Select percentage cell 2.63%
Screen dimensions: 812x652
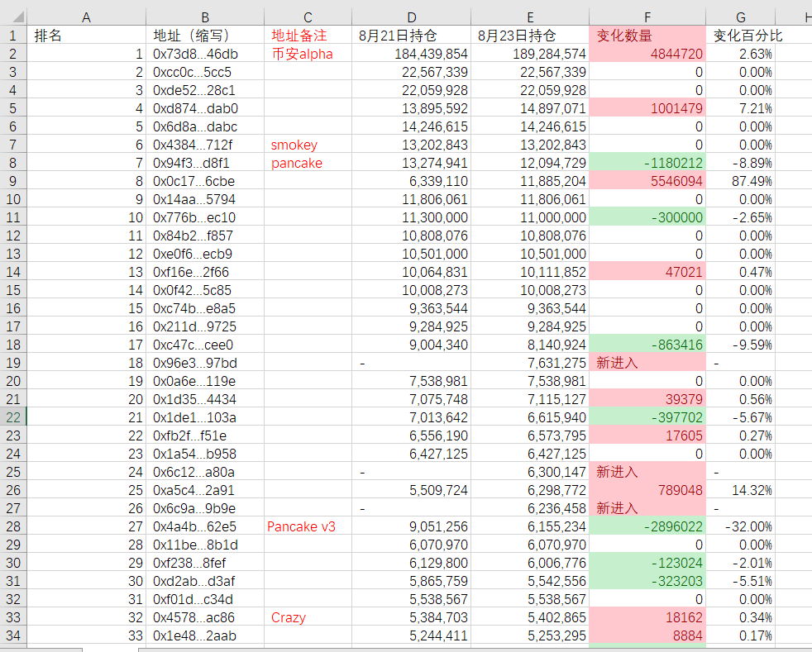coord(741,54)
